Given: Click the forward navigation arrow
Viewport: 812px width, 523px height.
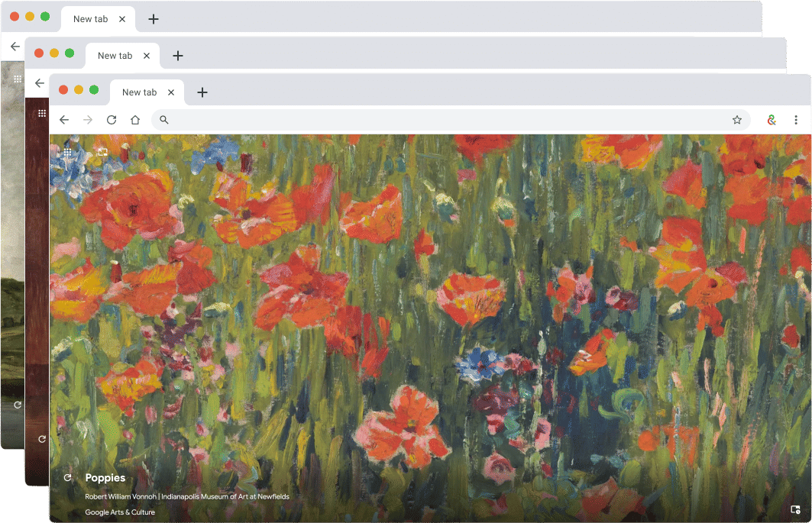Looking at the screenshot, I should [88, 120].
